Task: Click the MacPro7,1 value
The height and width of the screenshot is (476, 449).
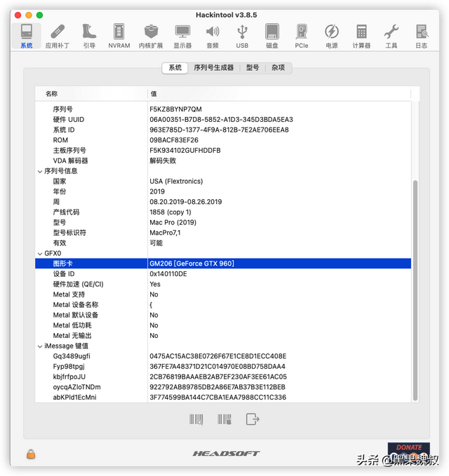Action: [x=165, y=233]
